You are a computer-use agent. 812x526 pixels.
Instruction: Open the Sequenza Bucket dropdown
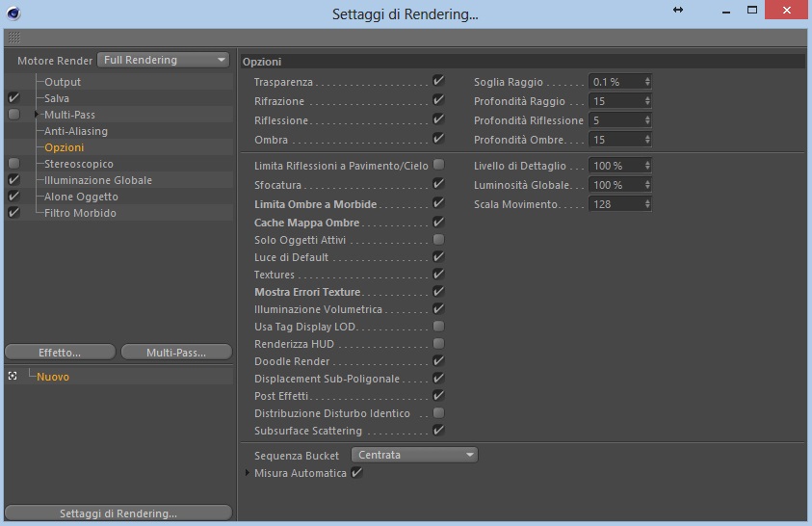coord(414,455)
